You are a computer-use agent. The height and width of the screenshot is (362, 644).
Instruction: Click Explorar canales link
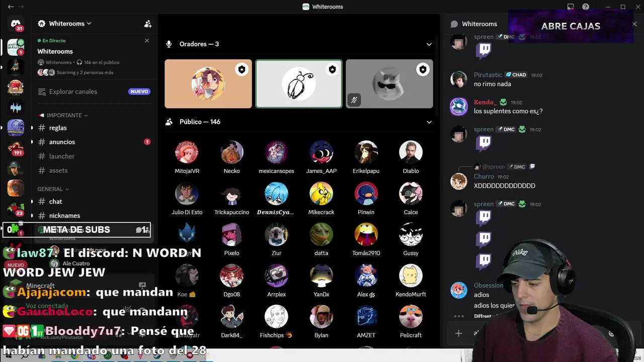pos(73,92)
